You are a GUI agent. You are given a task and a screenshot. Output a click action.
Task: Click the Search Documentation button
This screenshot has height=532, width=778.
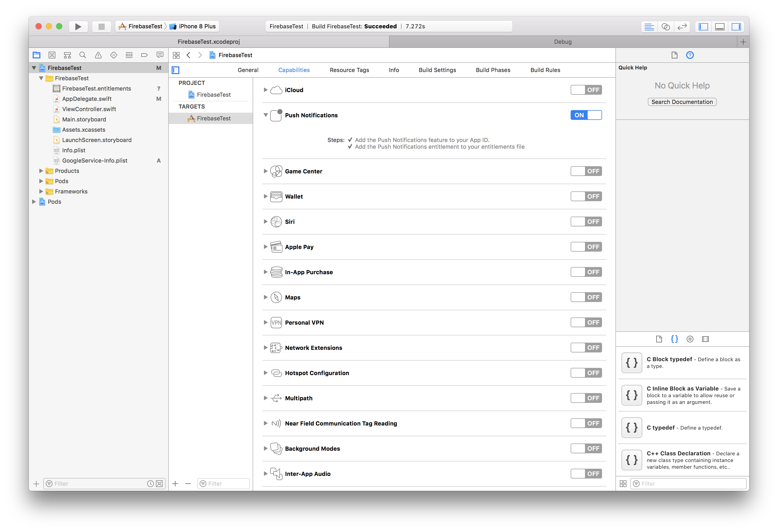click(x=682, y=102)
